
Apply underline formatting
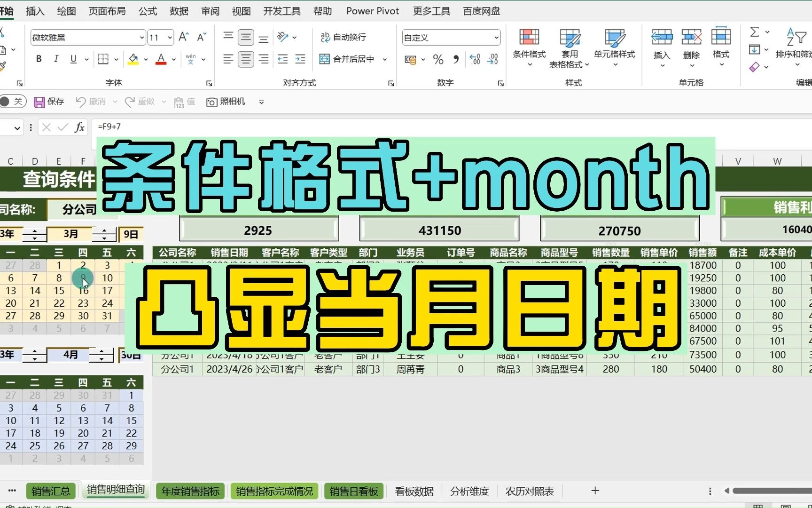coord(73,59)
